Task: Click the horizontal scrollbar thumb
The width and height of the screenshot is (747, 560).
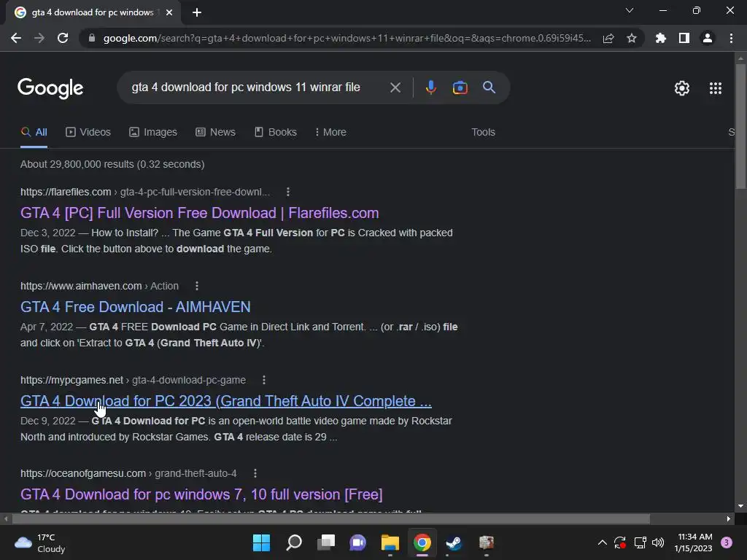Action: pyautogui.click(x=331, y=518)
